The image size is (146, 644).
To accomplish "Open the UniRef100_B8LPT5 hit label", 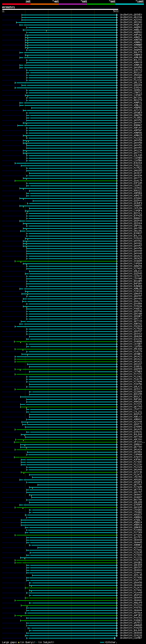I will tap(131, 53).
